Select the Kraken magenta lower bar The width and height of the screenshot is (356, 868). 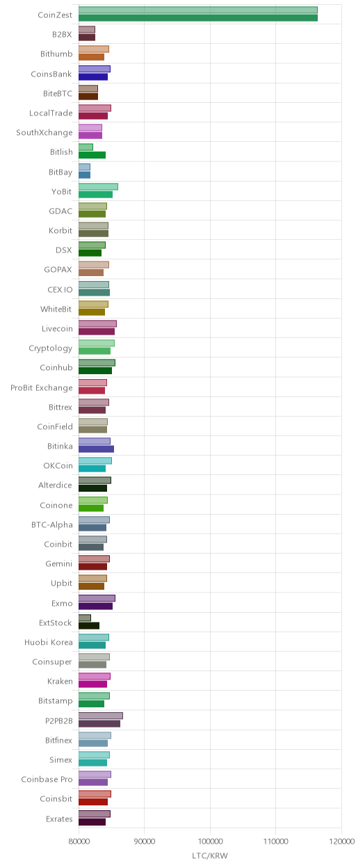pyautogui.click(x=92, y=684)
